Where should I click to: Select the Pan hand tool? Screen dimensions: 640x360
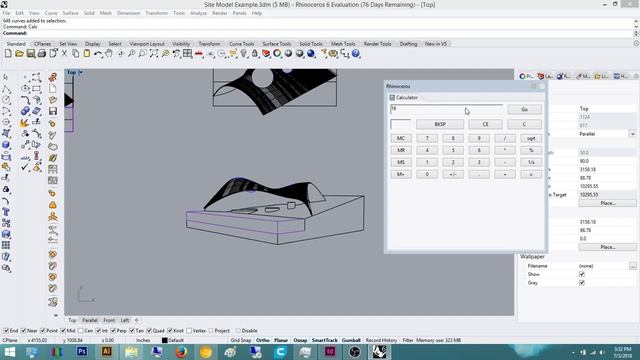(x=109, y=53)
